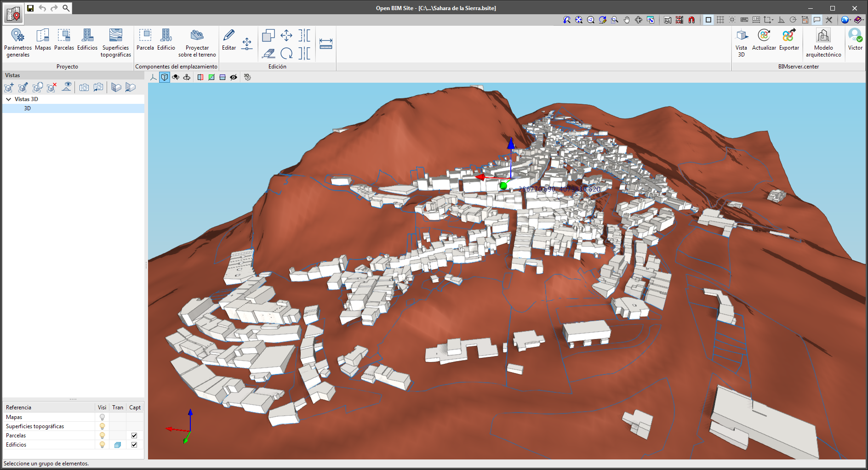Select the 3D view in the tree
The image size is (868, 470).
point(28,108)
